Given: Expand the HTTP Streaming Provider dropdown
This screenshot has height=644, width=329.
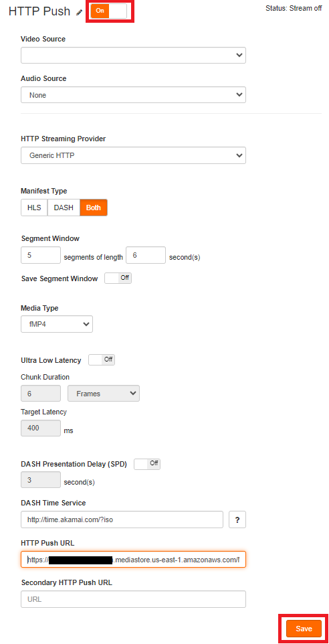Looking at the screenshot, I should coord(133,156).
